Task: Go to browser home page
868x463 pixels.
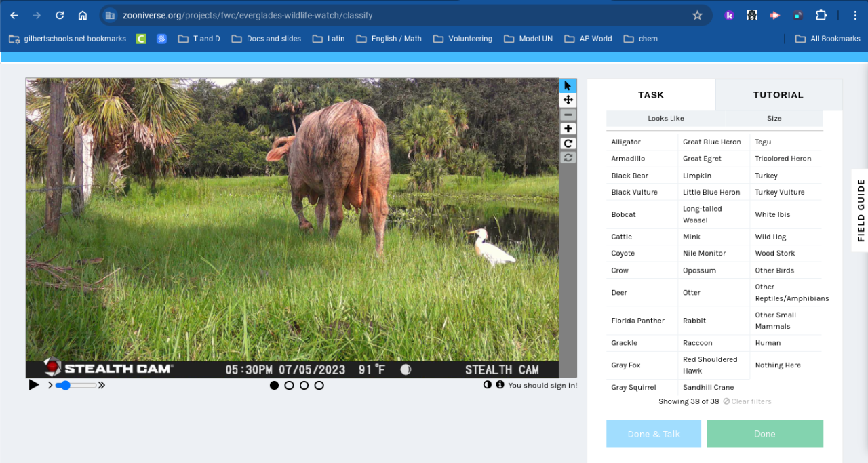Action: click(83, 15)
